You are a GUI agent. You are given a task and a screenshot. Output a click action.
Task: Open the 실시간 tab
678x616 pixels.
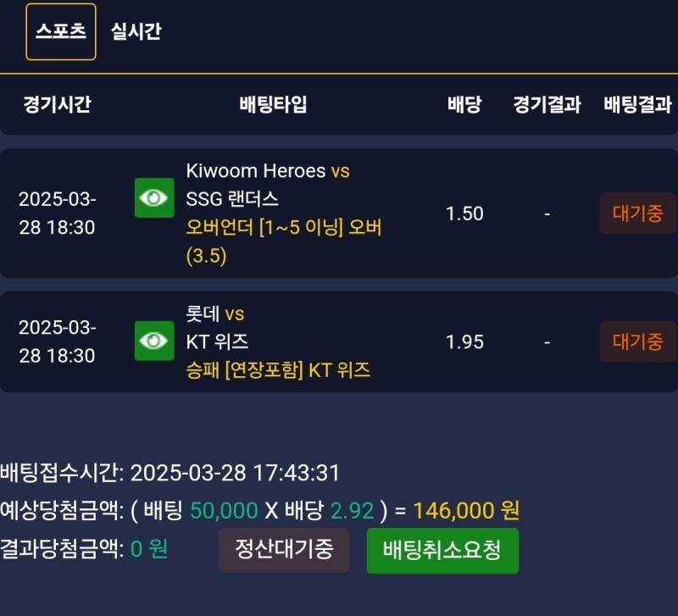136,32
